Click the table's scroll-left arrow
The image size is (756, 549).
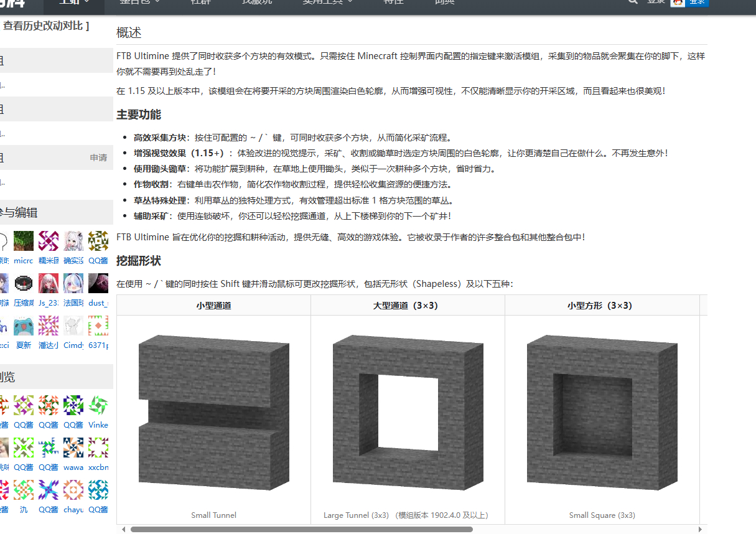[123, 530]
